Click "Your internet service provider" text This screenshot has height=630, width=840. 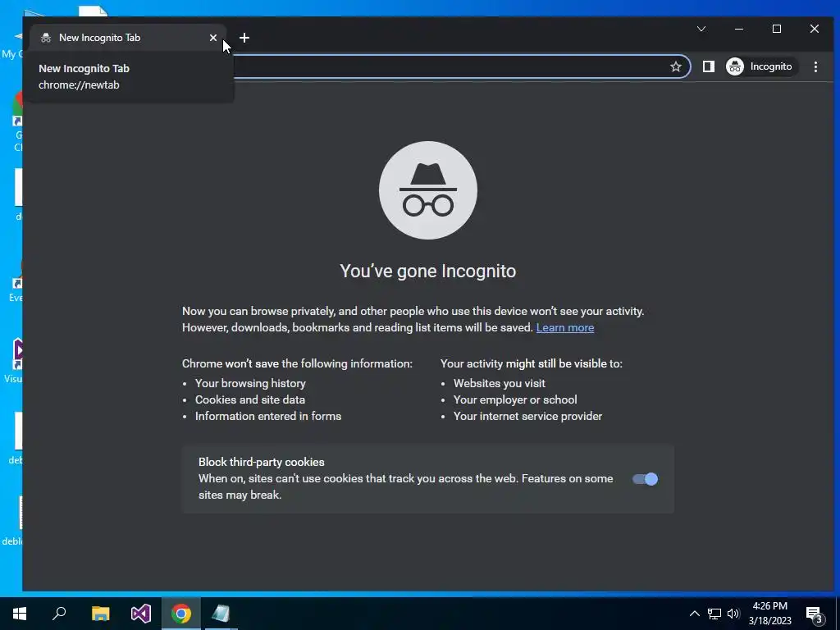pyautogui.click(x=527, y=416)
